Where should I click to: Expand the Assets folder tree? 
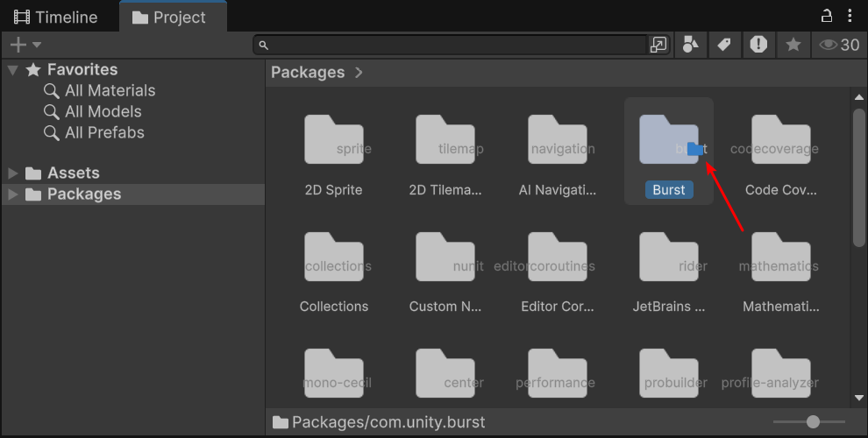13,173
